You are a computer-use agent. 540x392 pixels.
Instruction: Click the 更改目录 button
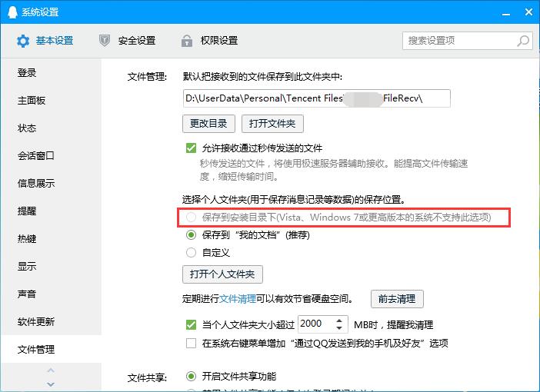tap(208, 124)
